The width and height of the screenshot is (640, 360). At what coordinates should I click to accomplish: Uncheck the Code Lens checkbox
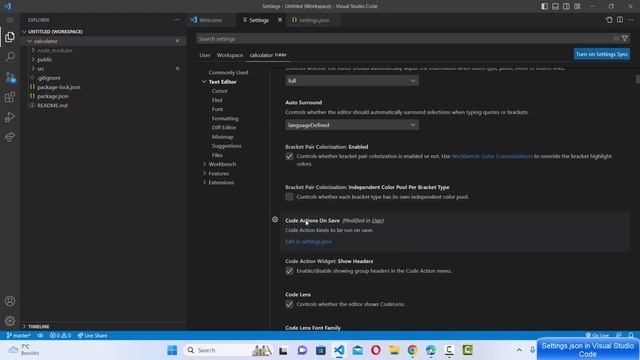tap(289, 304)
